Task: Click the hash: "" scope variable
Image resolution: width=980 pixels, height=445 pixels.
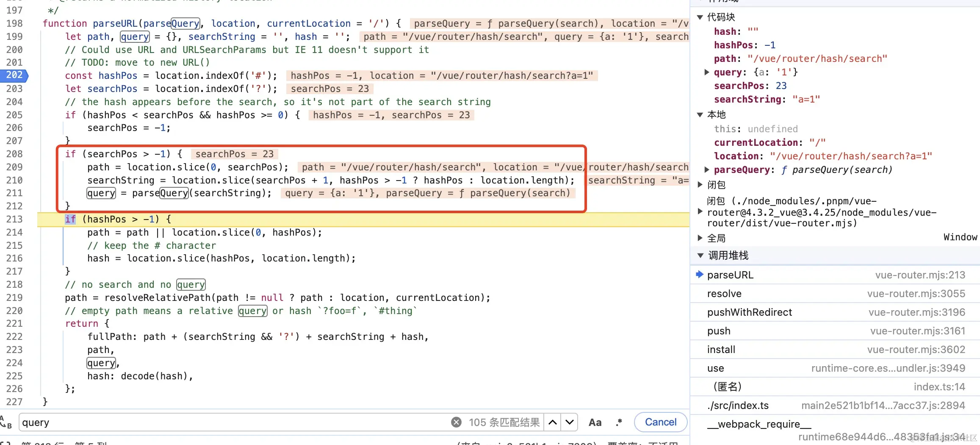Action: click(x=736, y=31)
